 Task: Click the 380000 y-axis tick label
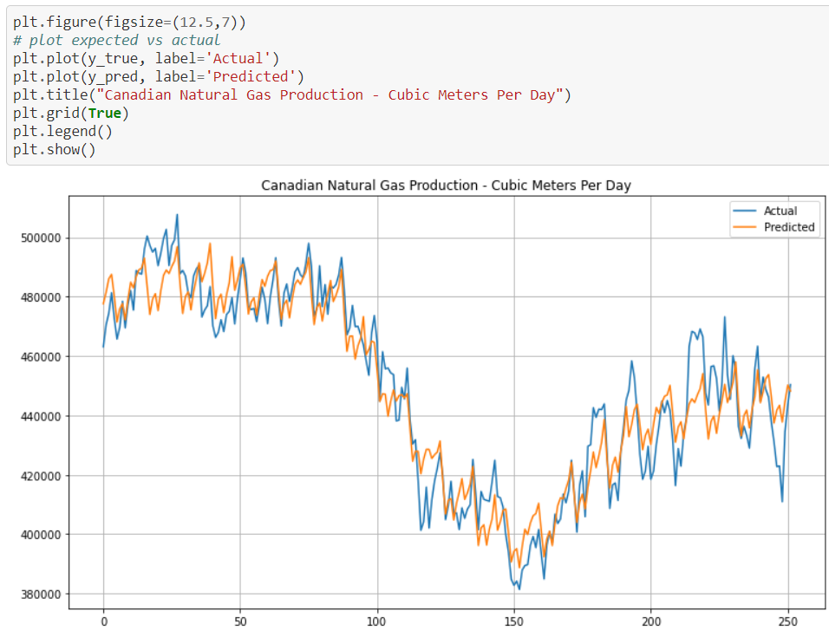[x=41, y=595]
